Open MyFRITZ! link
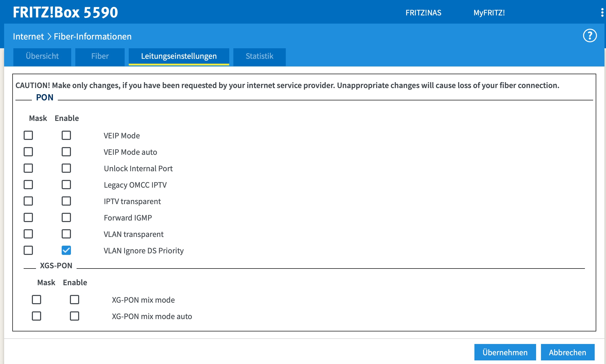 489,13
